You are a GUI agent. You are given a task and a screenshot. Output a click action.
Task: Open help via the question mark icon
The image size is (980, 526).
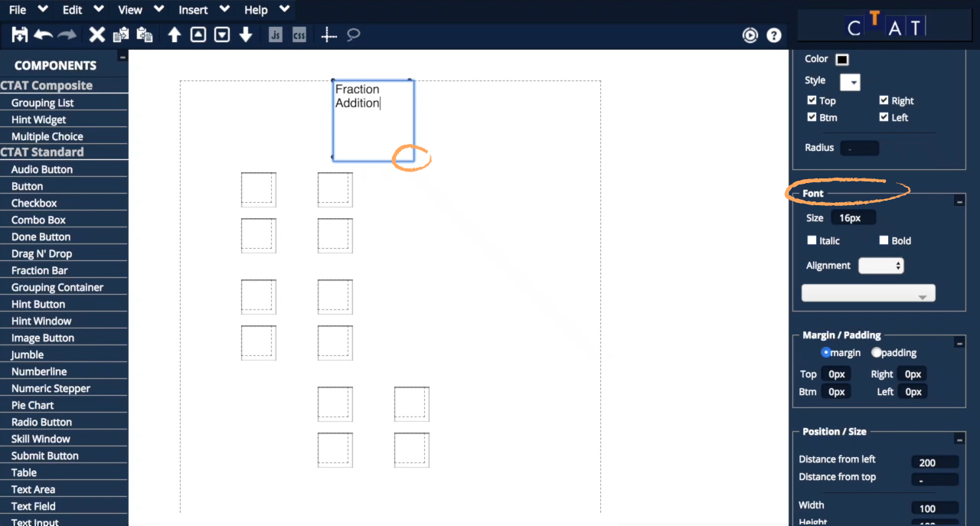point(774,34)
